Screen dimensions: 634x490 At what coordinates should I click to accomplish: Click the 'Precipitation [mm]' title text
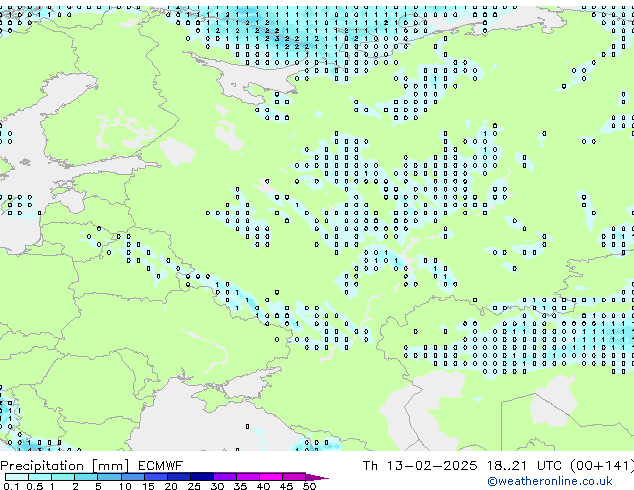point(65,466)
